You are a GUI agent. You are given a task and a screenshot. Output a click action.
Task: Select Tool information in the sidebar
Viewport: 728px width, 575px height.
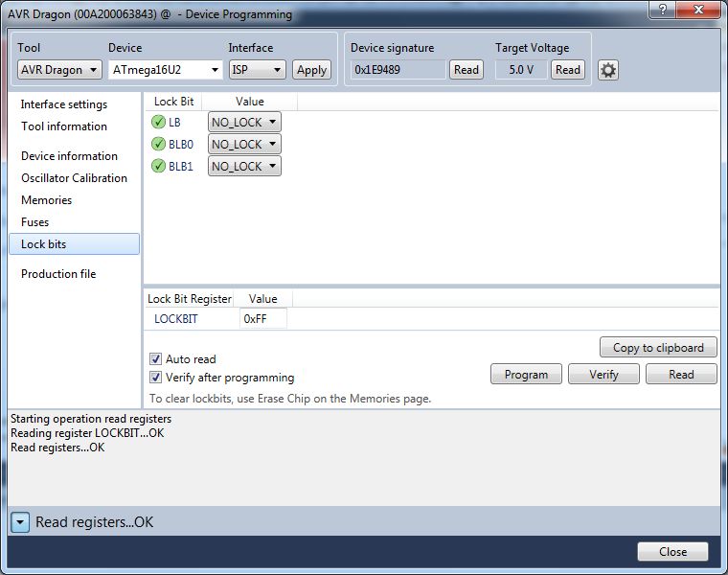(x=64, y=126)
